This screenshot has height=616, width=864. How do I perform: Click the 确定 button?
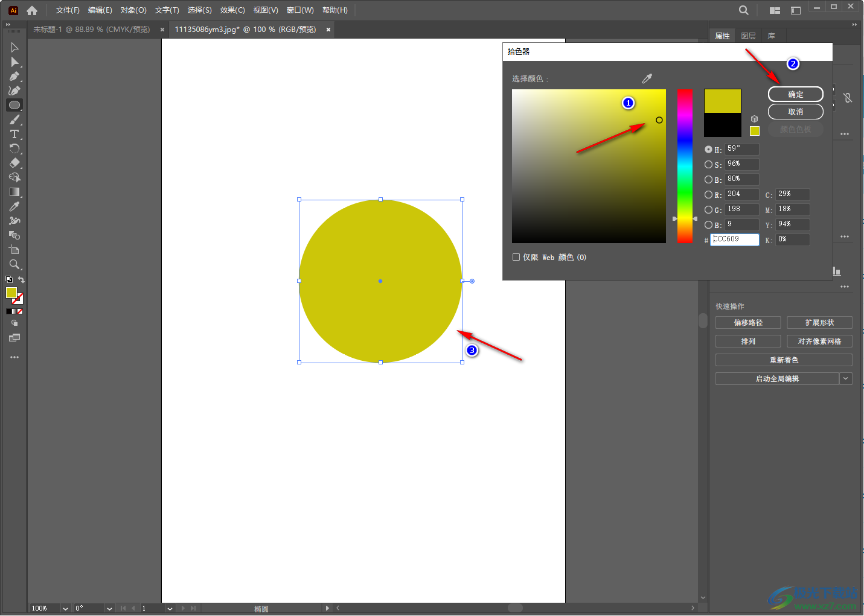click(795, 94)
